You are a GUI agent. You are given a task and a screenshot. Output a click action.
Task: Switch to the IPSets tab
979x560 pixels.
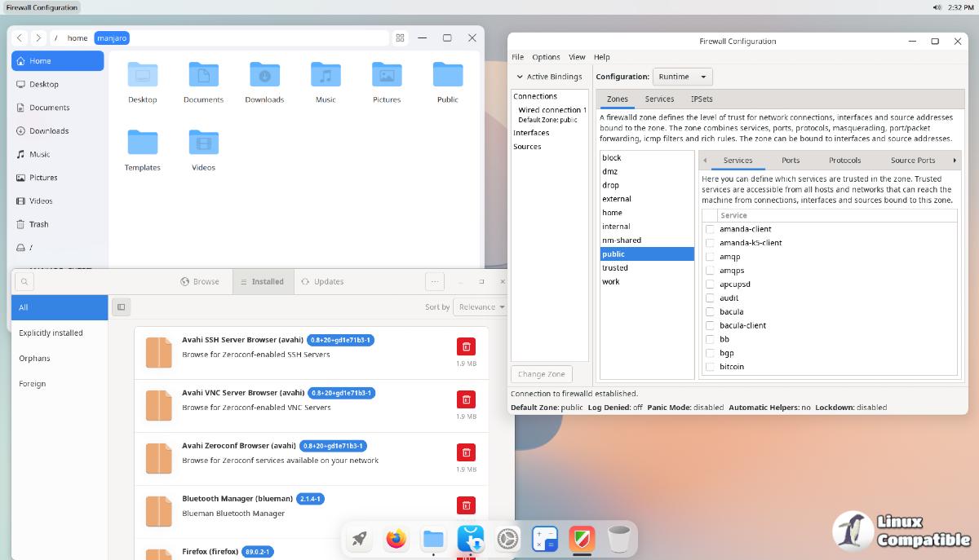coord(701,99)
